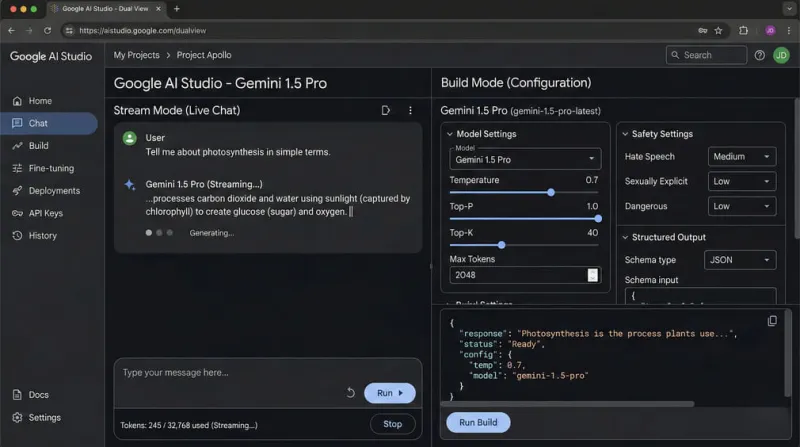Open Dangerous level dropdown
The width and height of the screenshot is (800, 447).
point(742,206)
